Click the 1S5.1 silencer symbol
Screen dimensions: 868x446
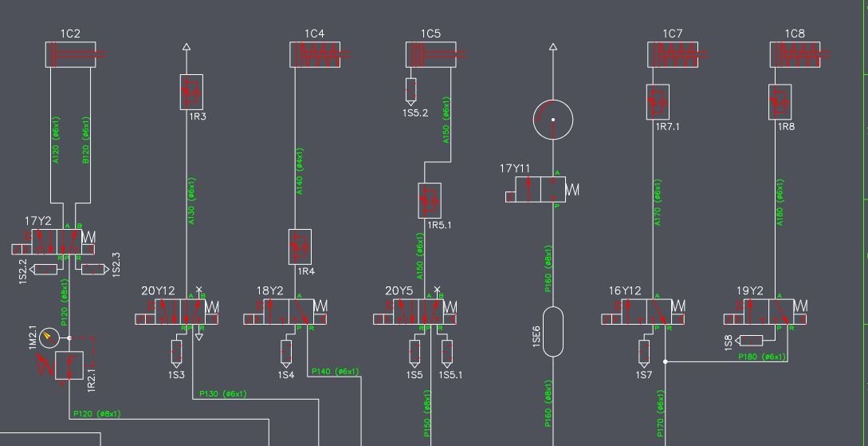pos(447,353)
